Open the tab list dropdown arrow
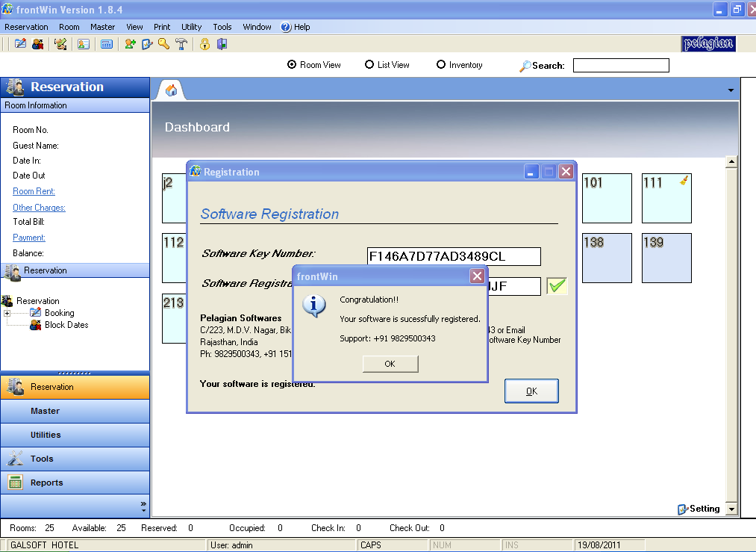This screenshot has height=552, width=756. coord(731,90)
